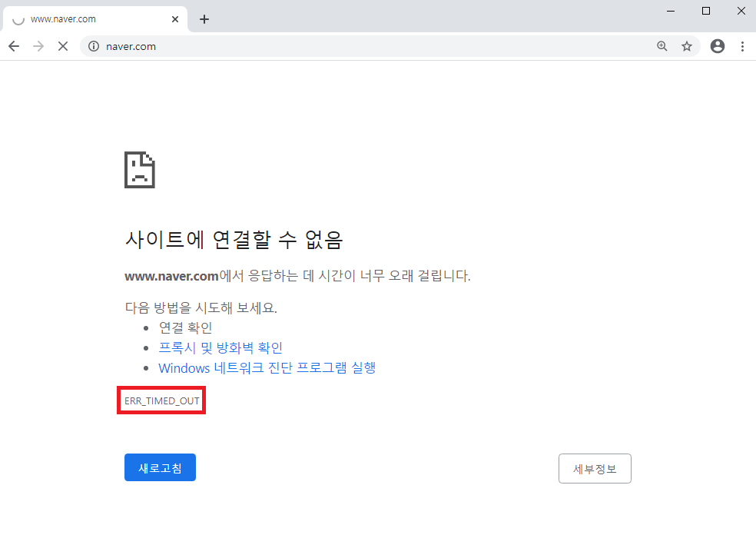Click the 세부정보 details button
Image resolution: width=756 pixels, height=535 pixels.
595,468
